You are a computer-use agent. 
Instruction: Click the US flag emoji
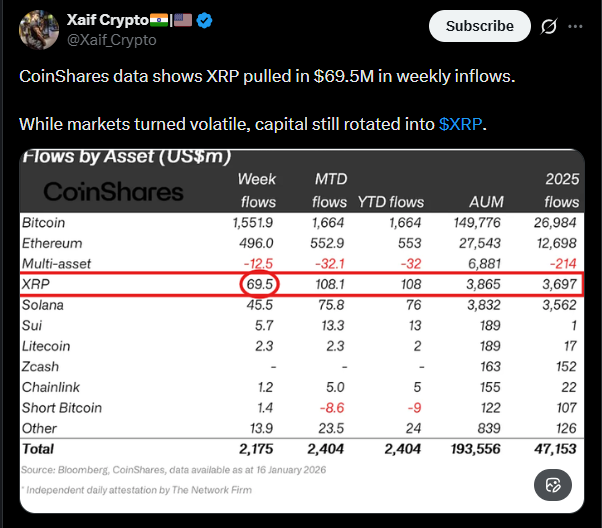pyautogui.click(x=183, y=20)
